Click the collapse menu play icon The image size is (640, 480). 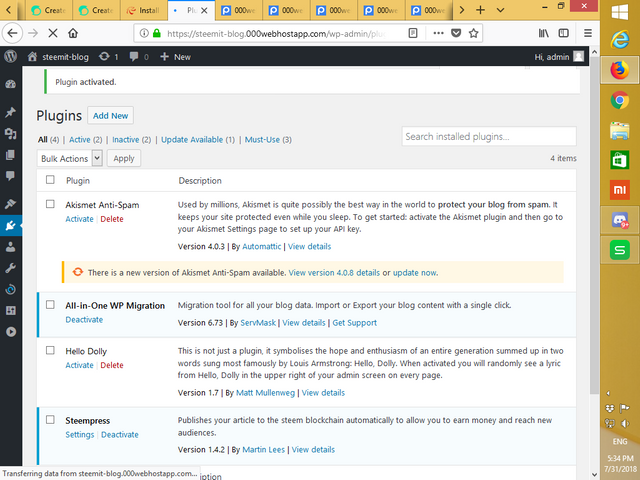pyautogui.click(x=11, y=332)
